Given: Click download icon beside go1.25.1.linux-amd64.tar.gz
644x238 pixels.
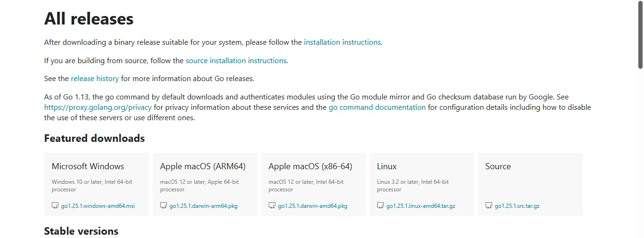Looking at the screenshot, I should [x=380, y=205].
